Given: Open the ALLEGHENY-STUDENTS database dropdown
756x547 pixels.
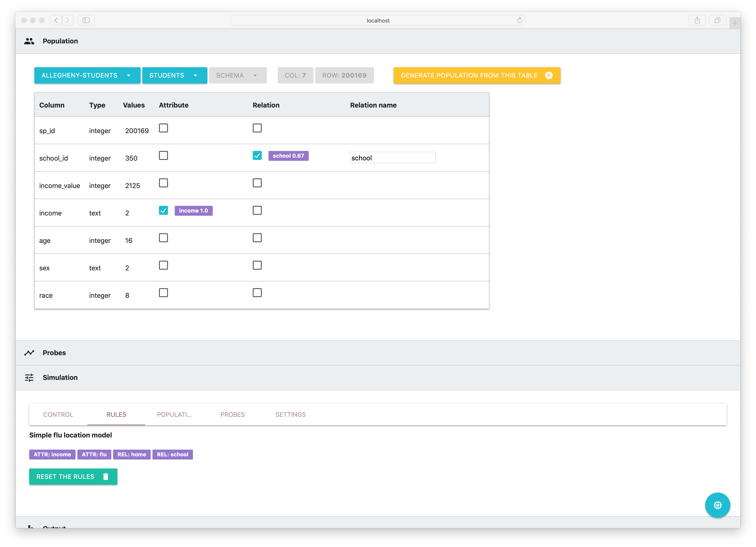Looking at the screenshot, I should [x=87, y=75].
